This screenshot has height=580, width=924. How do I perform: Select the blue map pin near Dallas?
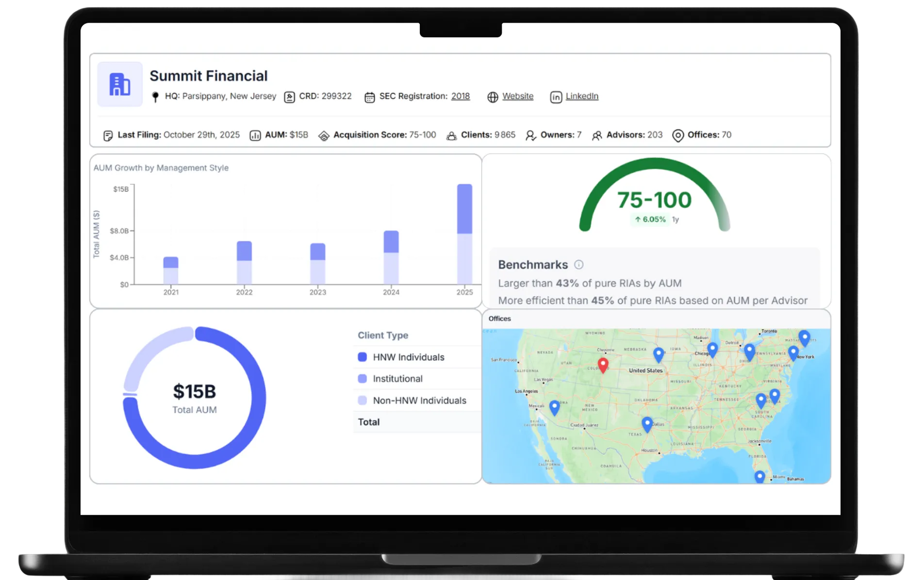pyautogui.click(x=647, y=424)
